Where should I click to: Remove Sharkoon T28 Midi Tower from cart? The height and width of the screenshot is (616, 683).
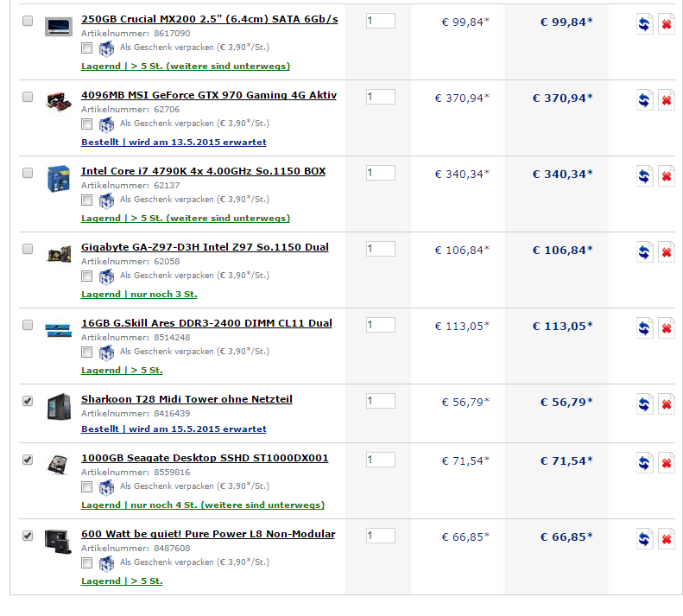click(x=667, y=404)
